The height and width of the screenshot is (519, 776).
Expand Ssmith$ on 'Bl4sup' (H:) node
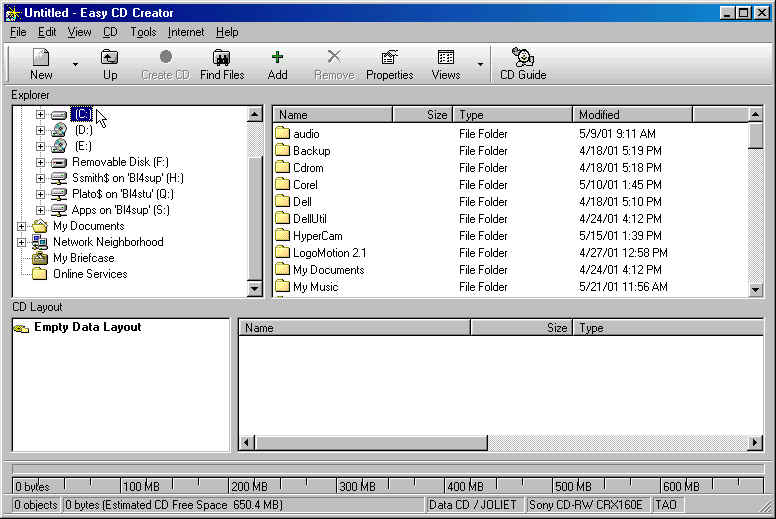(x=41, y=178)
